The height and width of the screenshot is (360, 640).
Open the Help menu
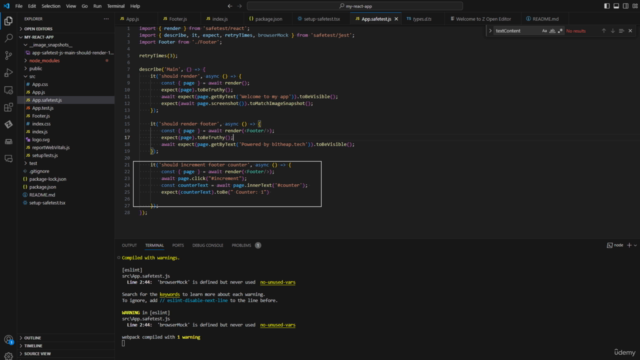(135, 6)
